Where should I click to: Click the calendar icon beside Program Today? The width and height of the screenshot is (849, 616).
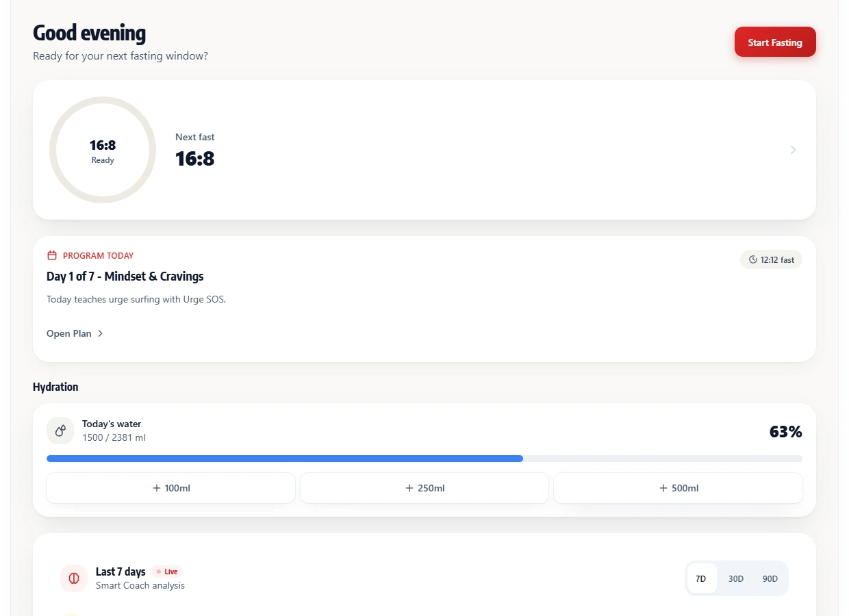pyautogui.click(x=51, y=255)
